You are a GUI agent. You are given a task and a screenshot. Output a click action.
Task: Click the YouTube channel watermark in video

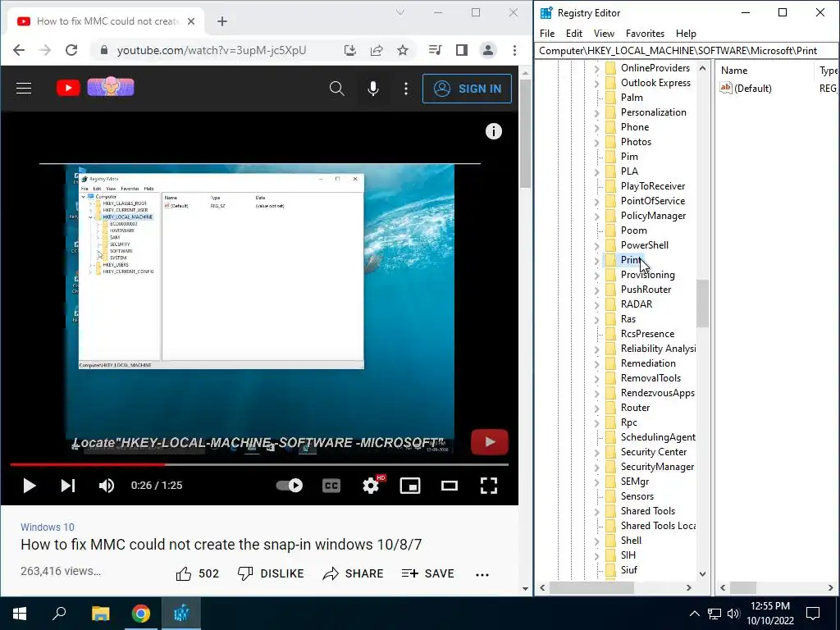(x=489, y=442)
